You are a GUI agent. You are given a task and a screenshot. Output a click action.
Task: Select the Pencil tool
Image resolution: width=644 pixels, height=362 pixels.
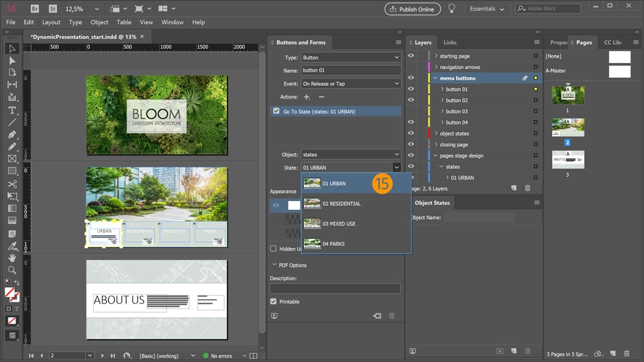point(12,147)
